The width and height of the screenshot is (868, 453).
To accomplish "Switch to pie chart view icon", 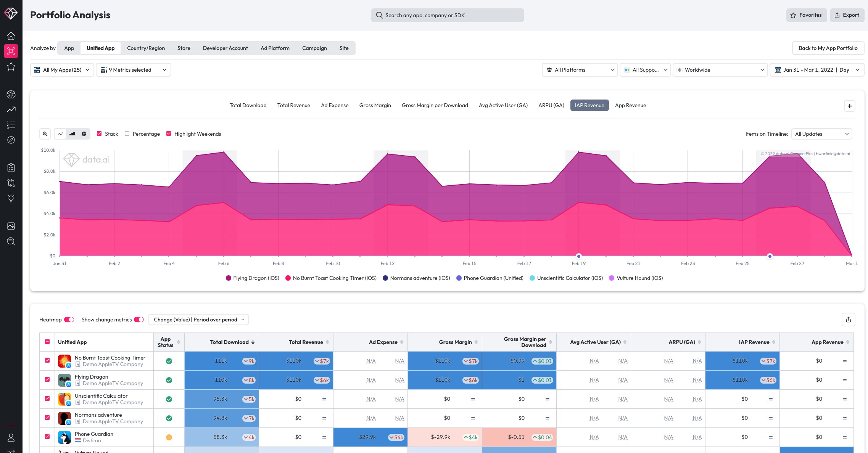I will tap(84, 134).
